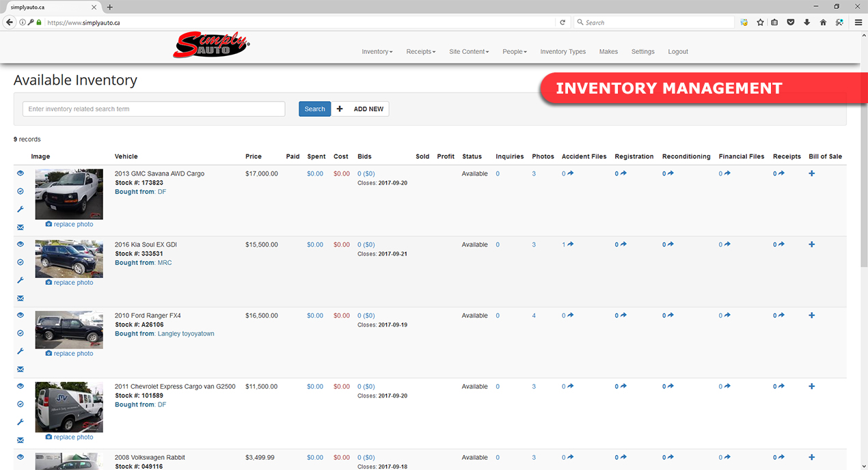This screenshot has width=868, height=470.
Task: Replace photo for GMC Savana
Action: [69, 224]
